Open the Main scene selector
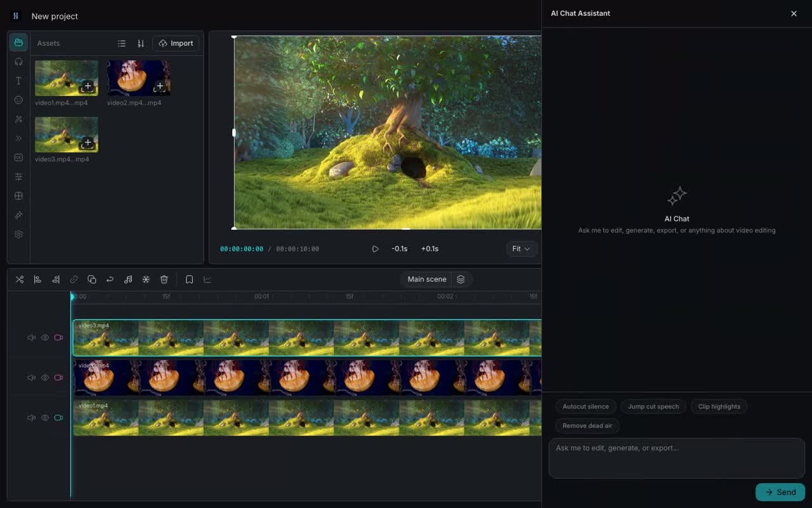The image size is (812, 508). (427, 279)
